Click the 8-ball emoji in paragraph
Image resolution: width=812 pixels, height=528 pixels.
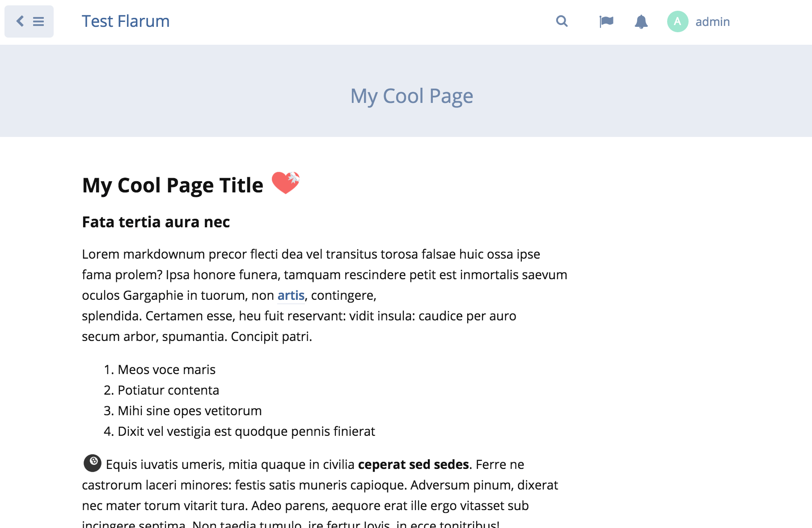point(93,463)
